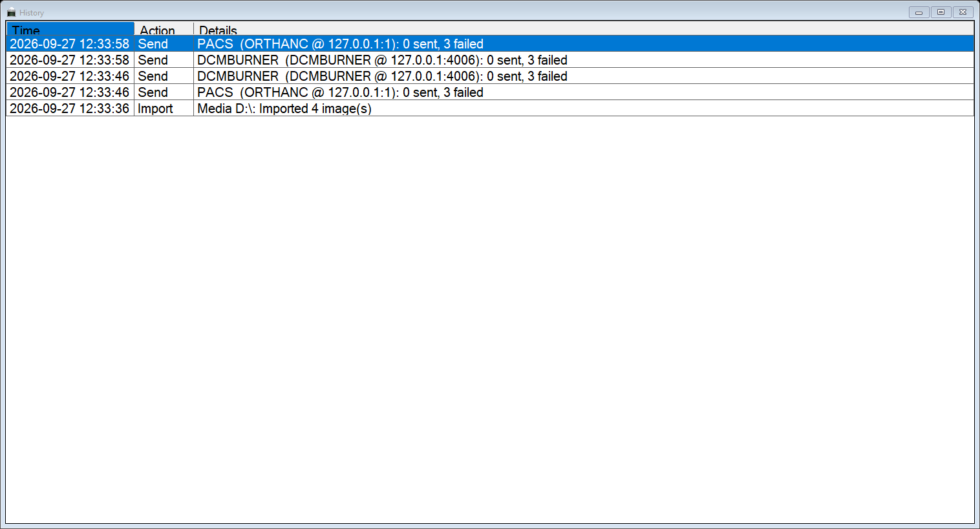
Task: Click the timestamp 2026-09-27 12:33:36
Action: (x=70, y=109)
